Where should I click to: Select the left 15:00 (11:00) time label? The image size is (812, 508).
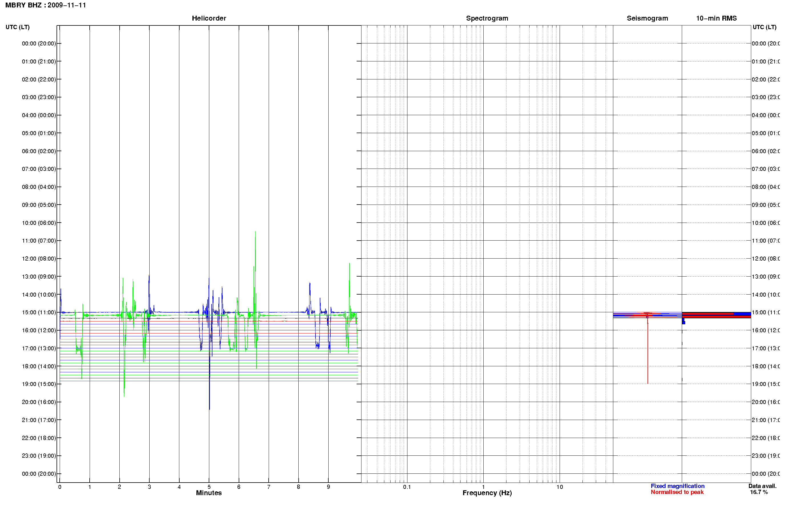click(39, 313)
